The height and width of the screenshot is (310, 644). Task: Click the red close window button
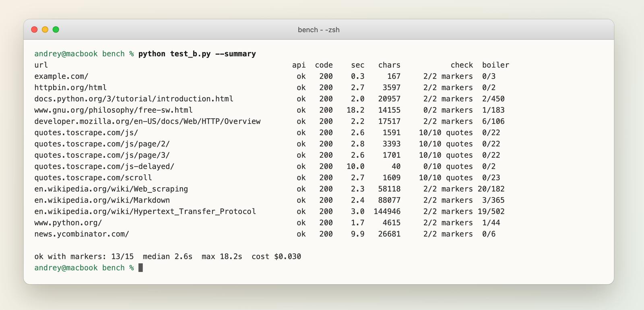[x=34, y=29]
